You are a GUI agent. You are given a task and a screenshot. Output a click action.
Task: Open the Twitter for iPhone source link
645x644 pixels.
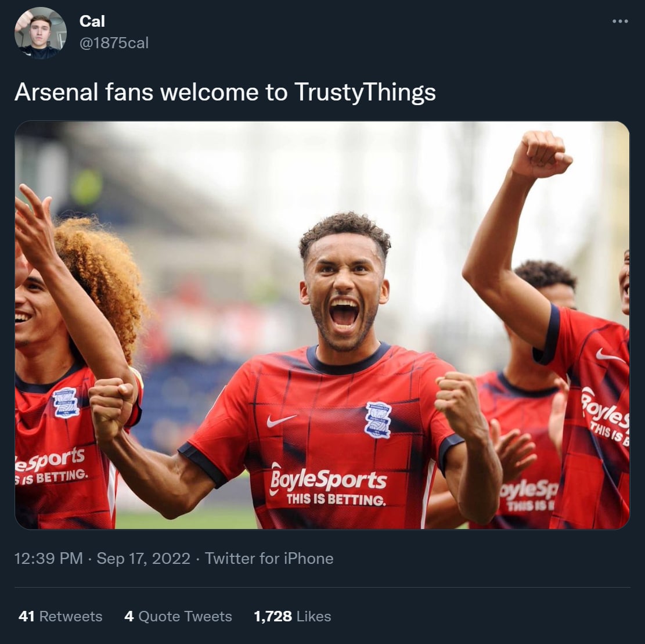[269, 559]
